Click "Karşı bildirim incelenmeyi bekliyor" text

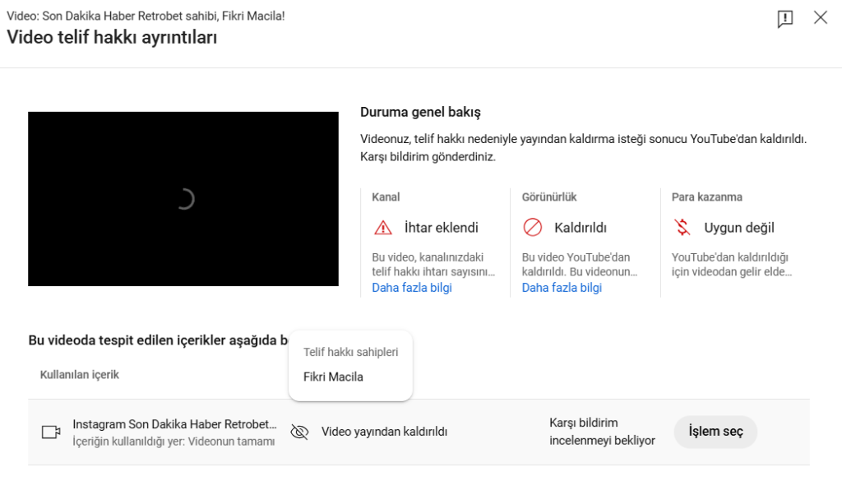pos(602,432)
